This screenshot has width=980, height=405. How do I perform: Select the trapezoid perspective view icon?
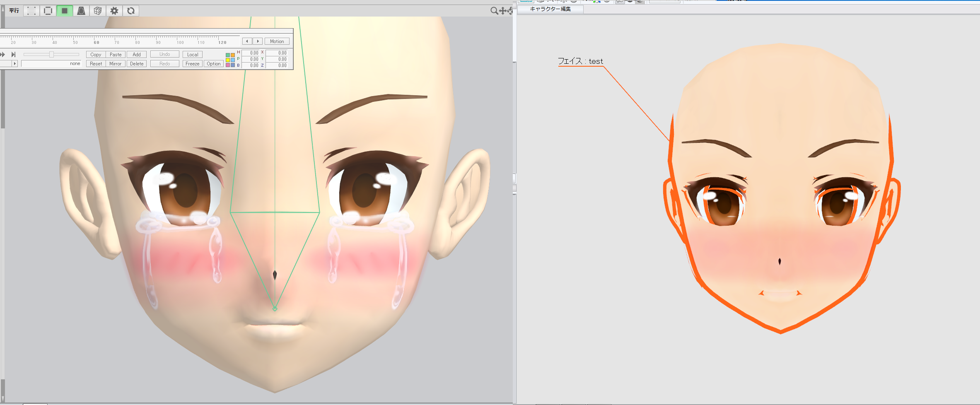pyautogui.click(x=81, y=11)
